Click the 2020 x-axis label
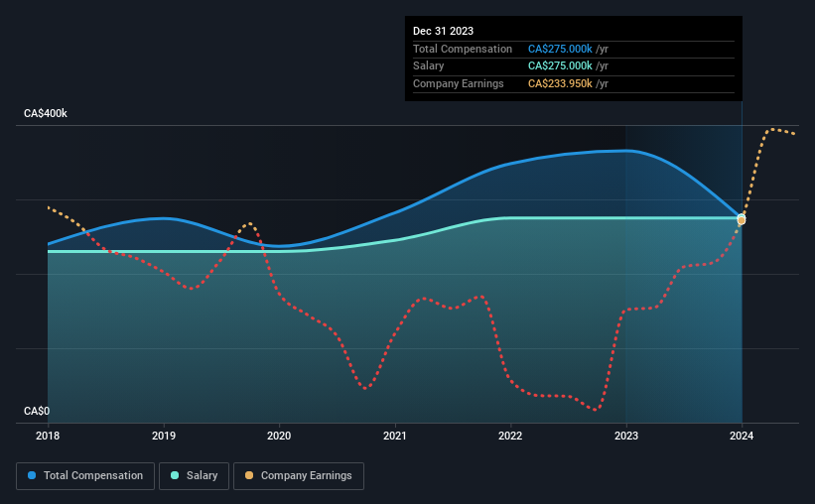The width and height of the screenshot is (815, 504). pyautogui.click(x=279, y=436)
